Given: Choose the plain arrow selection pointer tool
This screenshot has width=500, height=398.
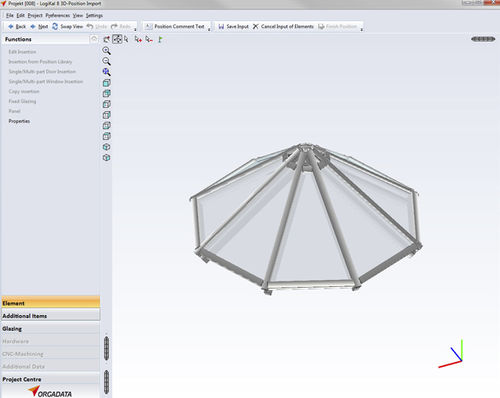Looking at the screenshot, I should 126,39.
